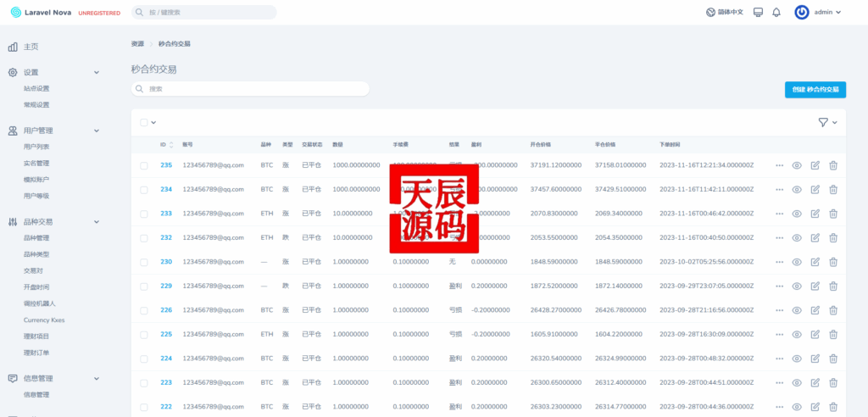Screen dimensions: 868x417
Task: View details of trade 235
Action: point(797,165)
